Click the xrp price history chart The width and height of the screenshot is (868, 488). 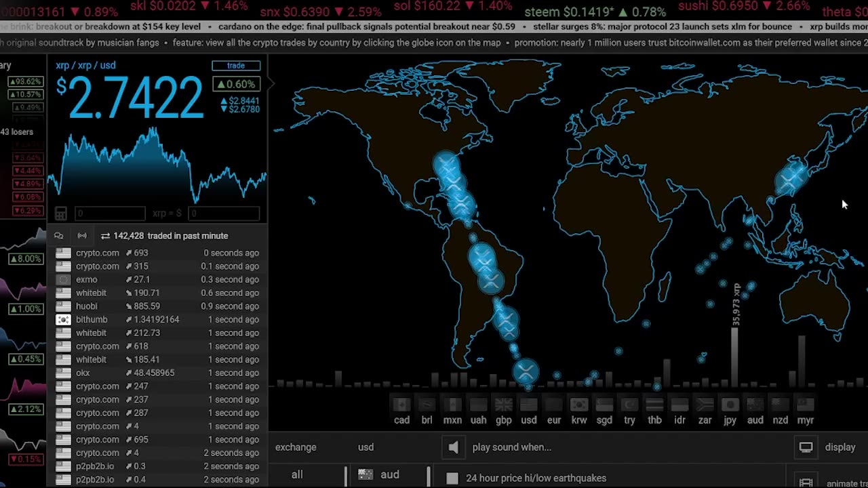[x=157, y=166]
